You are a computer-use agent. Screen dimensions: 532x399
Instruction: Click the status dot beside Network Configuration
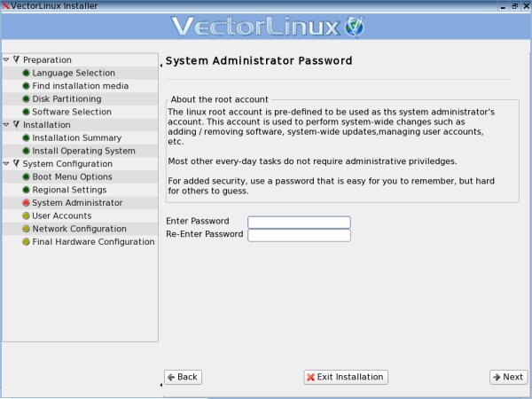26,229
